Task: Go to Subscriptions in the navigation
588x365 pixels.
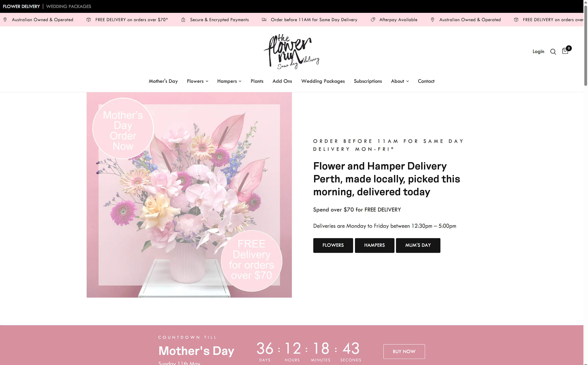Action: pyautogui.click(x=368, y=81)
